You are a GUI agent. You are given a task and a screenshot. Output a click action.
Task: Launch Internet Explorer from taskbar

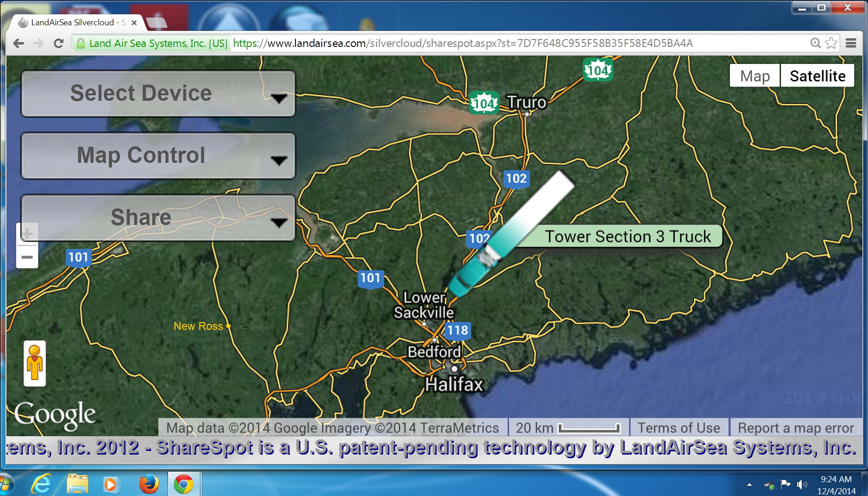pos(42,484)
